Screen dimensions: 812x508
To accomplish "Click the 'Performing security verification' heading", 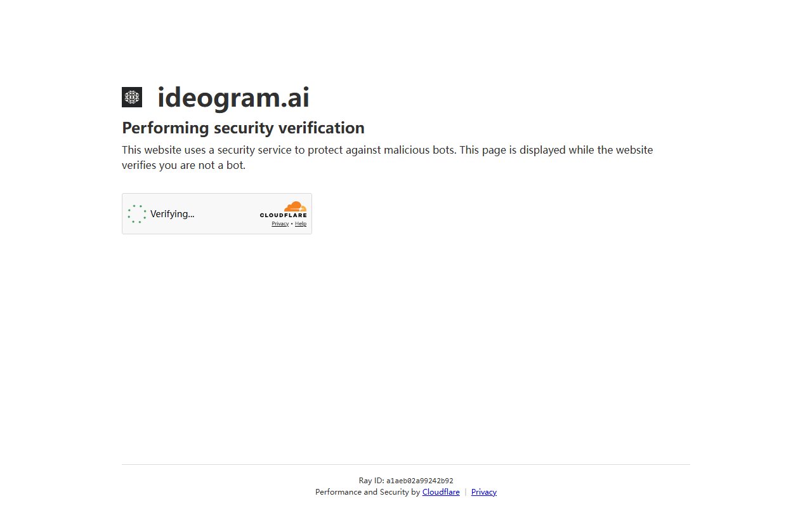I will [243, 128].
